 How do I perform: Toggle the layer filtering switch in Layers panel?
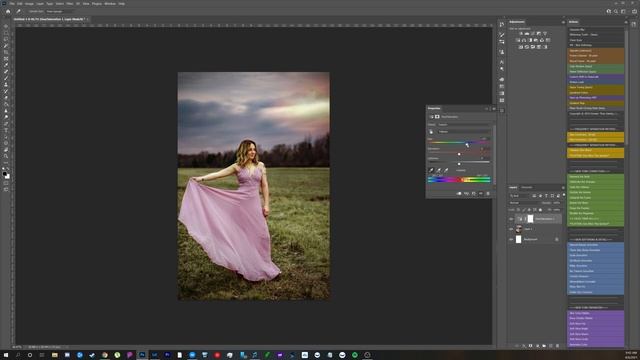(x=564, y=195)
